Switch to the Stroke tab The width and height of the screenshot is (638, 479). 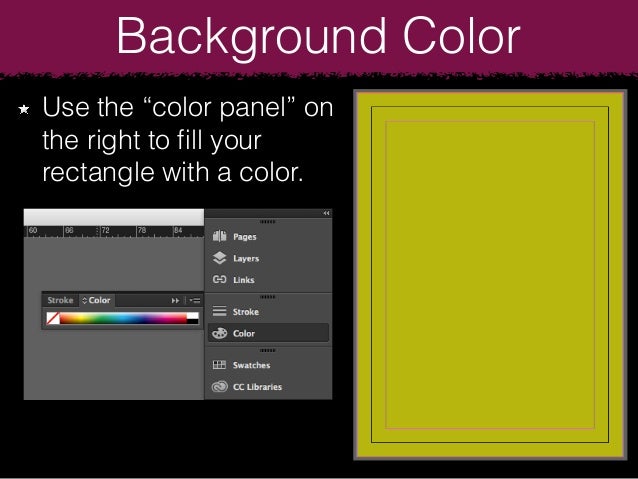click(60, 300)
